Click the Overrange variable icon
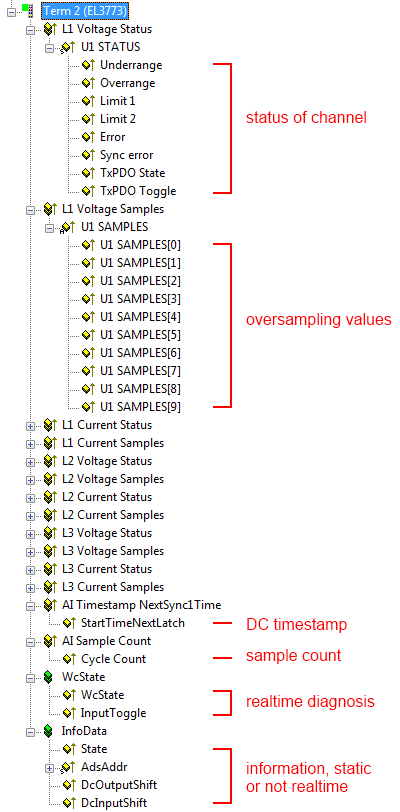 [x=88, y=83]
